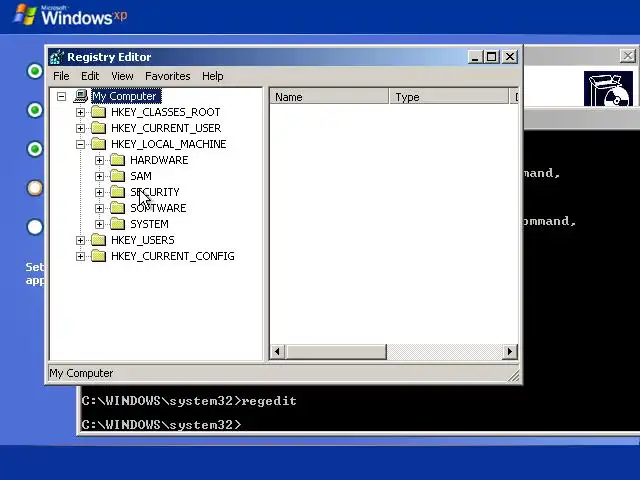Minimize the Registry Editor window

(x=475, y=56)
